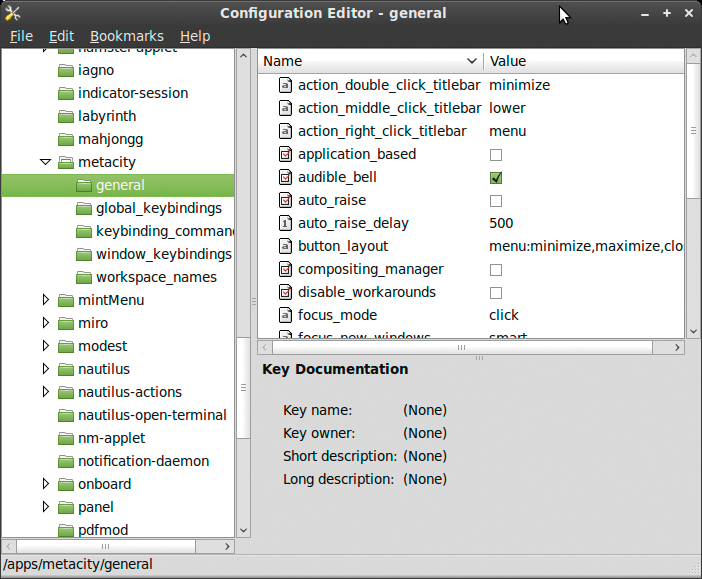Click the Configuration Editor tools icon in titlebar
Viewport: 702px width, 579px height.
point(12,13)
